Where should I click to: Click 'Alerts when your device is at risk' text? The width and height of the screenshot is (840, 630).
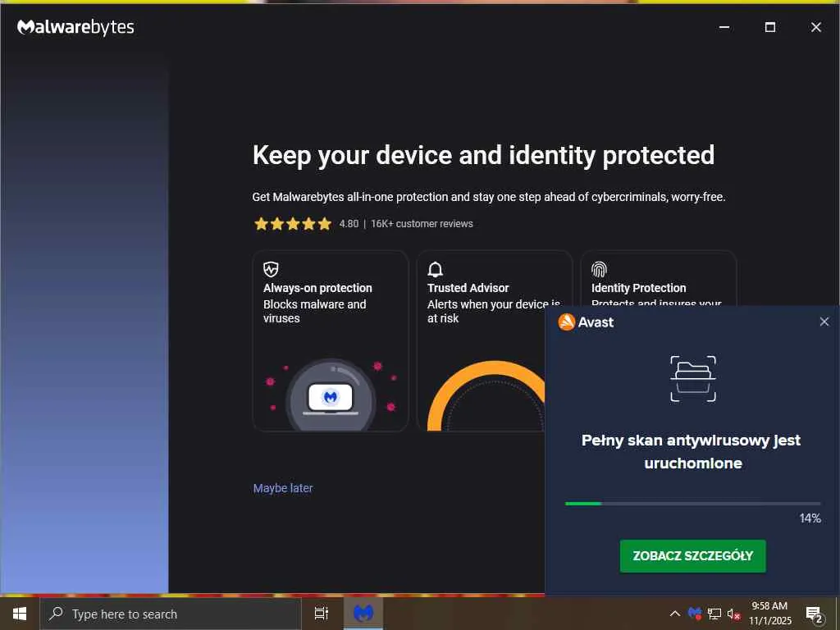click(493, 311)
